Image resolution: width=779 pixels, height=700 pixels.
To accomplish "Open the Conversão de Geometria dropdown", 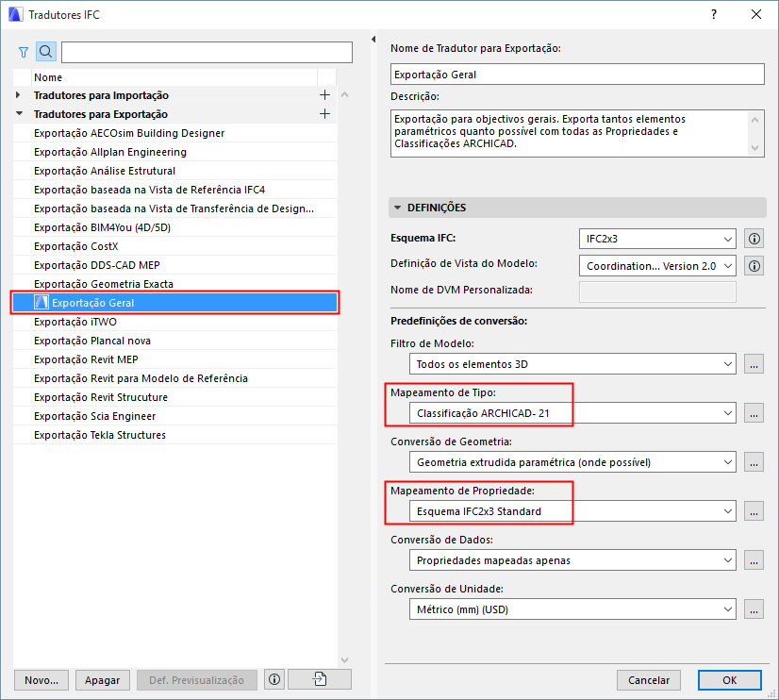I will click(572, 462).
